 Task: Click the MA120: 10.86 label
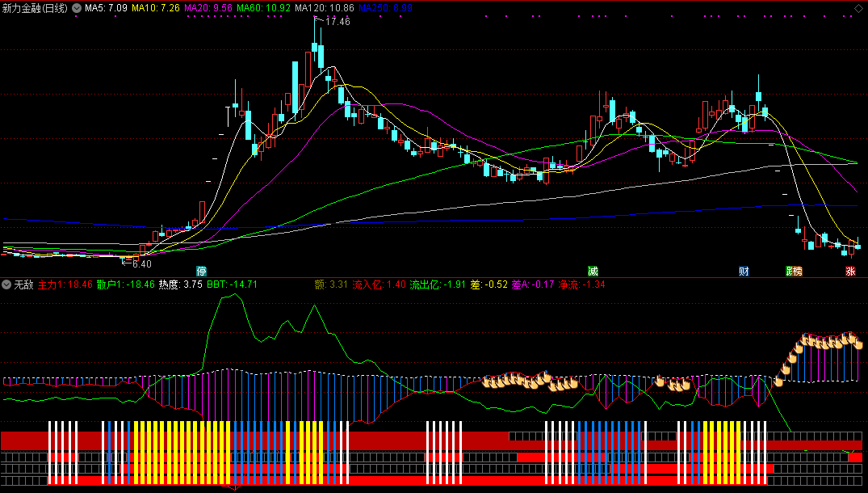325,8
